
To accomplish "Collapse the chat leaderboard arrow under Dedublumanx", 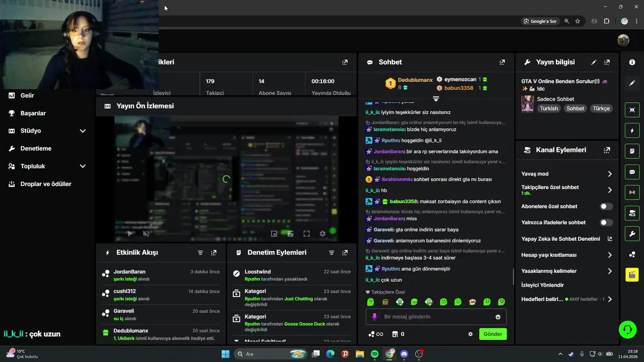I will tap(436, 99).
